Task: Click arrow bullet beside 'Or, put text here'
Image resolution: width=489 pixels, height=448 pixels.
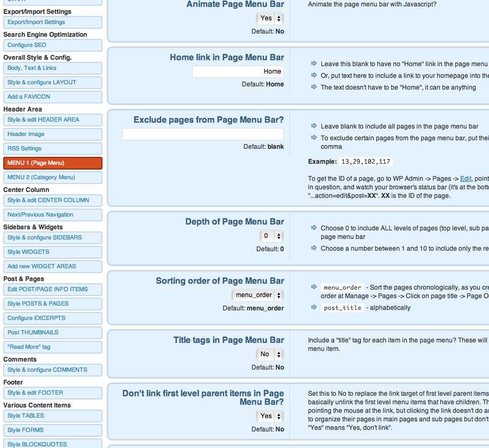Action: tap(314, 75)
